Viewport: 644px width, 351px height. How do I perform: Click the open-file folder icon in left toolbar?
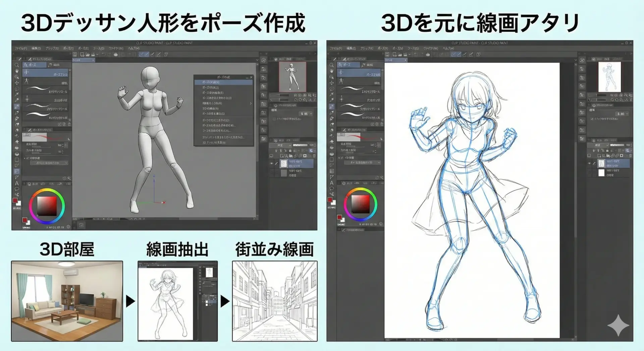pyautogui.click(x=88, y=54)
